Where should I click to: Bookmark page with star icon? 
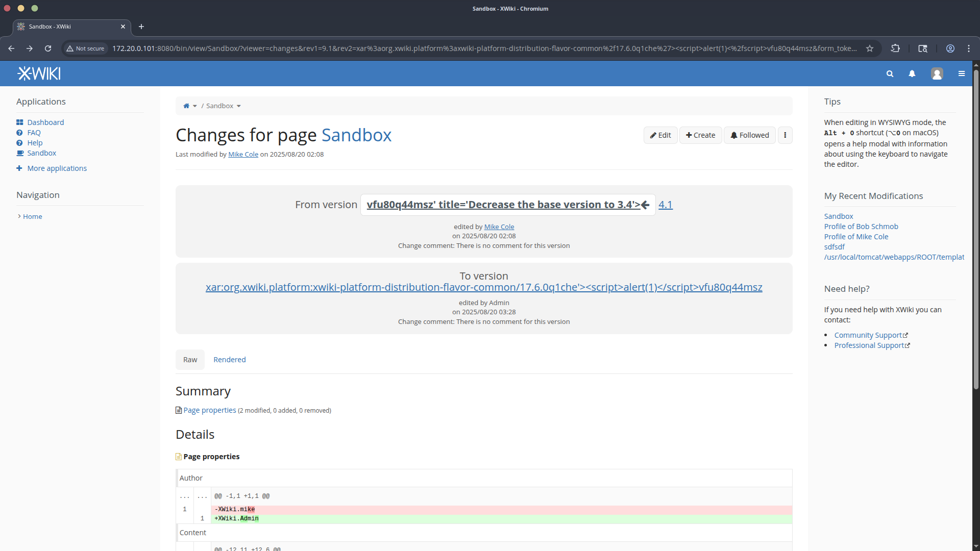point(870,48)
